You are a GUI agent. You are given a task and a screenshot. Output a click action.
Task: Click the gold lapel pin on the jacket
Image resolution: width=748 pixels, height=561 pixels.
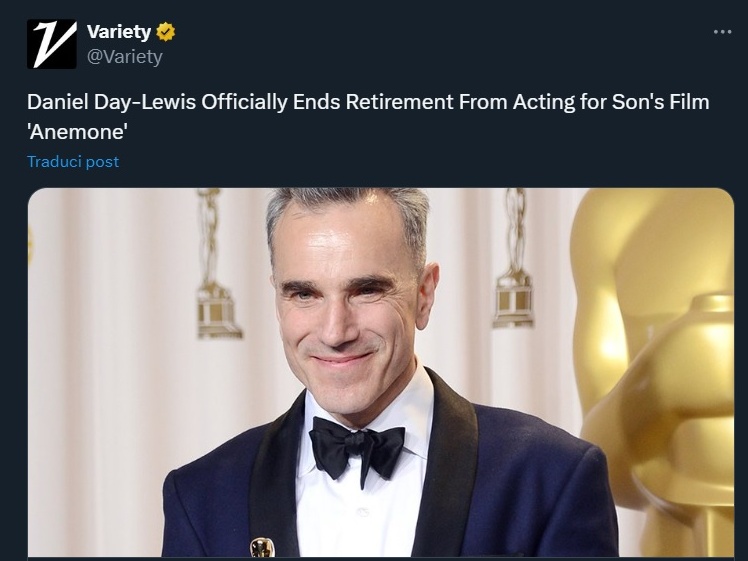(x=262, y=547)
